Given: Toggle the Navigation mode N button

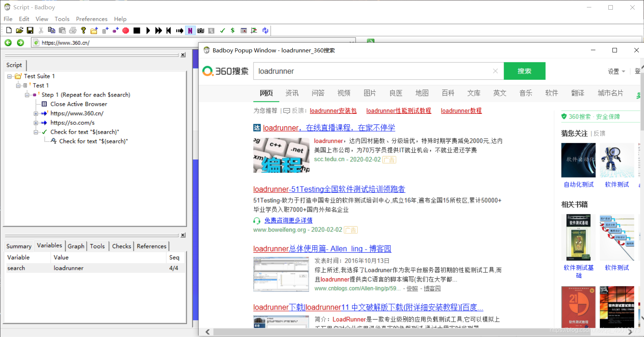Looking at the screenshot, I should [190, 30].
